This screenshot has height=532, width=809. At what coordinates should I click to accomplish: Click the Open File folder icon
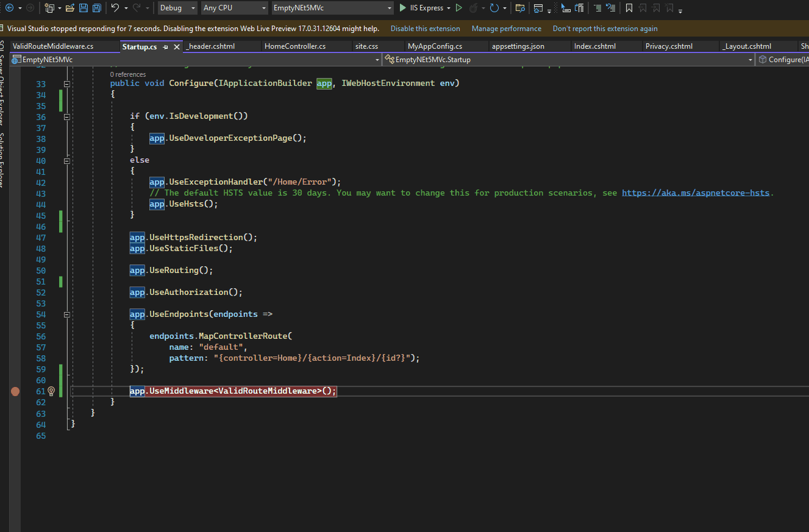click(70, 8)
